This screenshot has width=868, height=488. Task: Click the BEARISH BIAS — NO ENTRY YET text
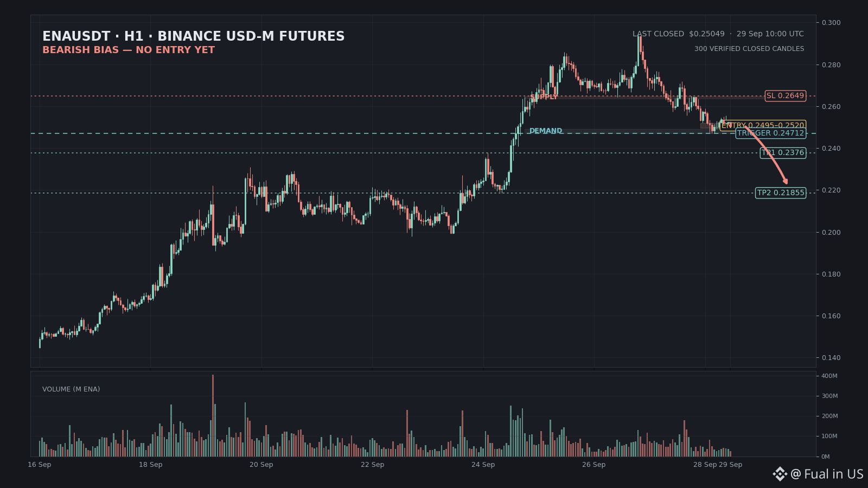coord(129,50)
